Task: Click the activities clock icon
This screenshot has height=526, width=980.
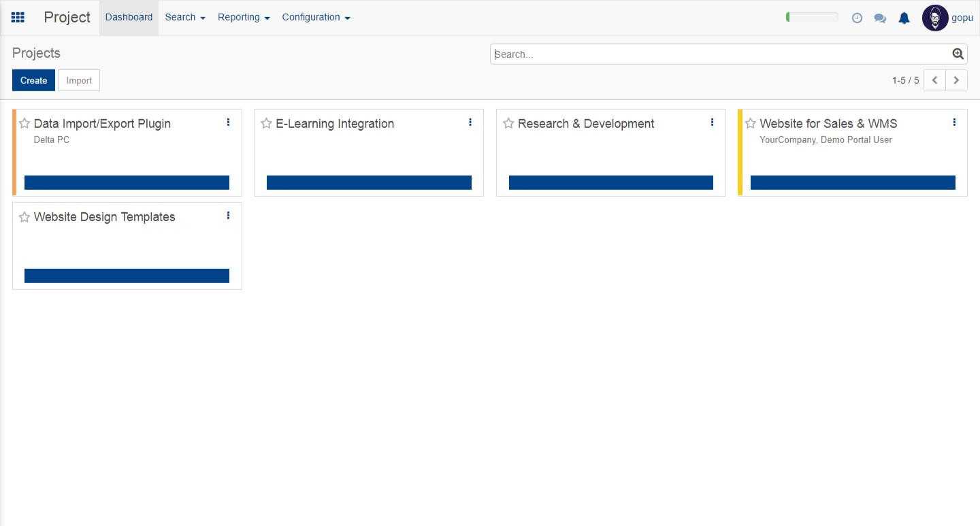Action: [x=857, y=18]
